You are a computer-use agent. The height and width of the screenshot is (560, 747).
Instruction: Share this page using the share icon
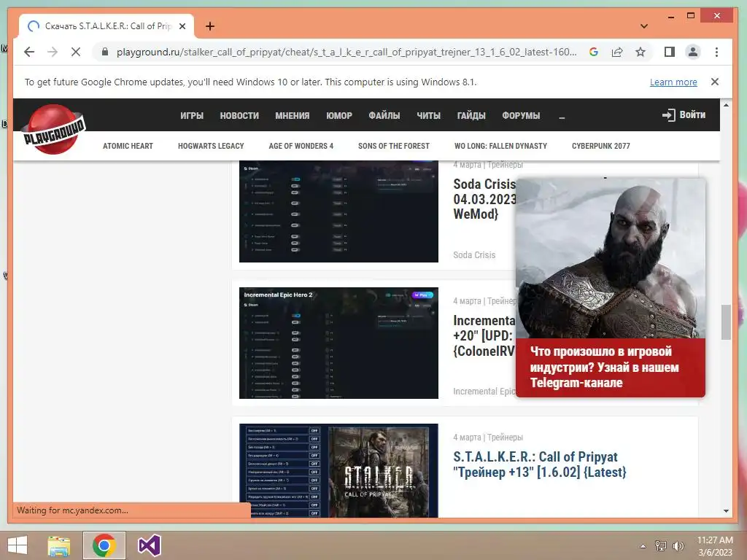pyautogui.click(x=617, y=52)
